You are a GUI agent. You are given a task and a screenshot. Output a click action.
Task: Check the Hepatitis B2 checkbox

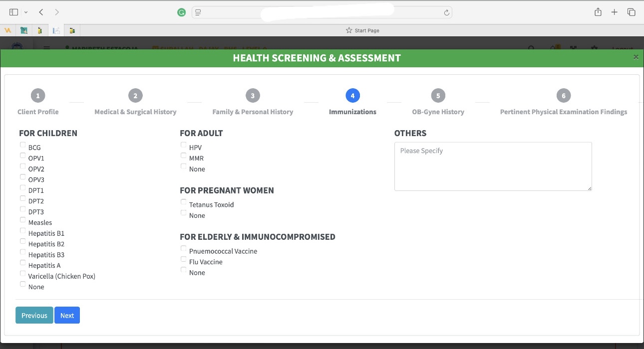[x=22, y=241]
